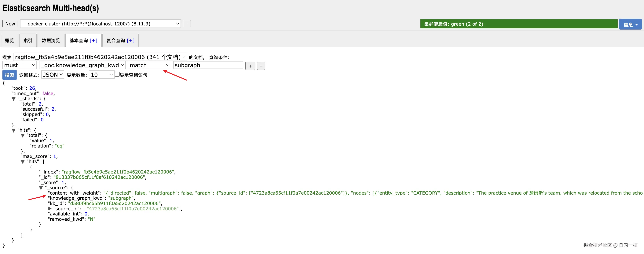This screenshot has height=254, width=644.
Task: Collapse the _shards JSON node
Action: point(14,99)
